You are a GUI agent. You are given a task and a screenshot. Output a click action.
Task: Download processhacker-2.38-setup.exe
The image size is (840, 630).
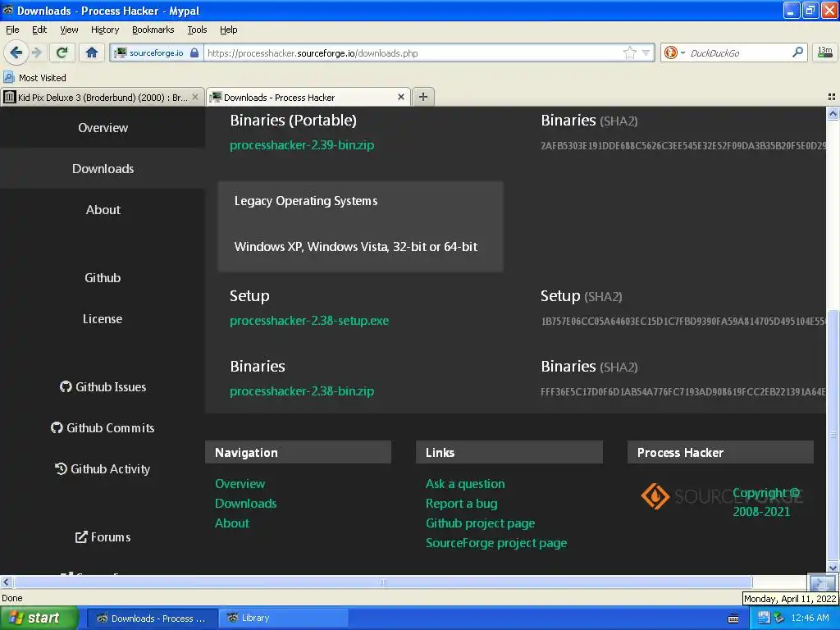(x=309, y=321)
